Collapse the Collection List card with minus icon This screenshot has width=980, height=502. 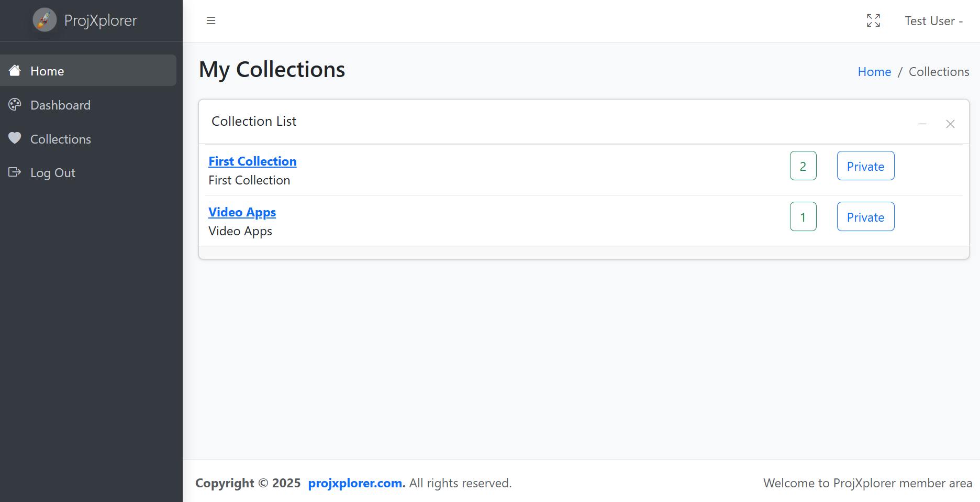click(922, 124)
